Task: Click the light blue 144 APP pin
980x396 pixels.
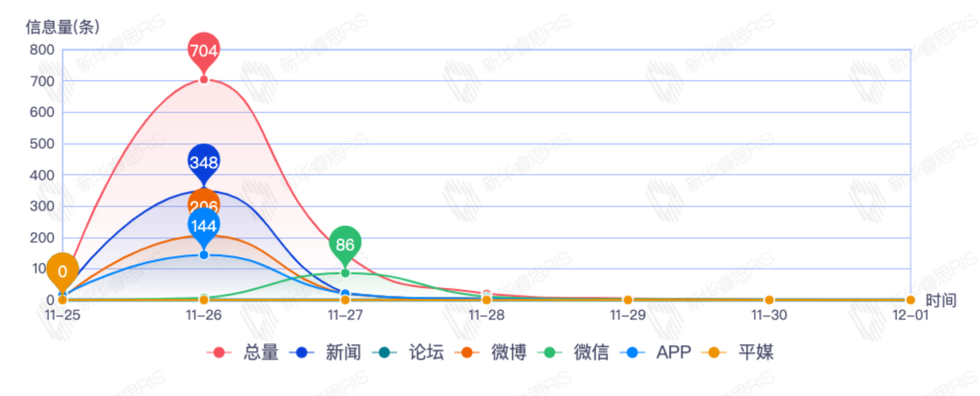Action: pos(204,227)
